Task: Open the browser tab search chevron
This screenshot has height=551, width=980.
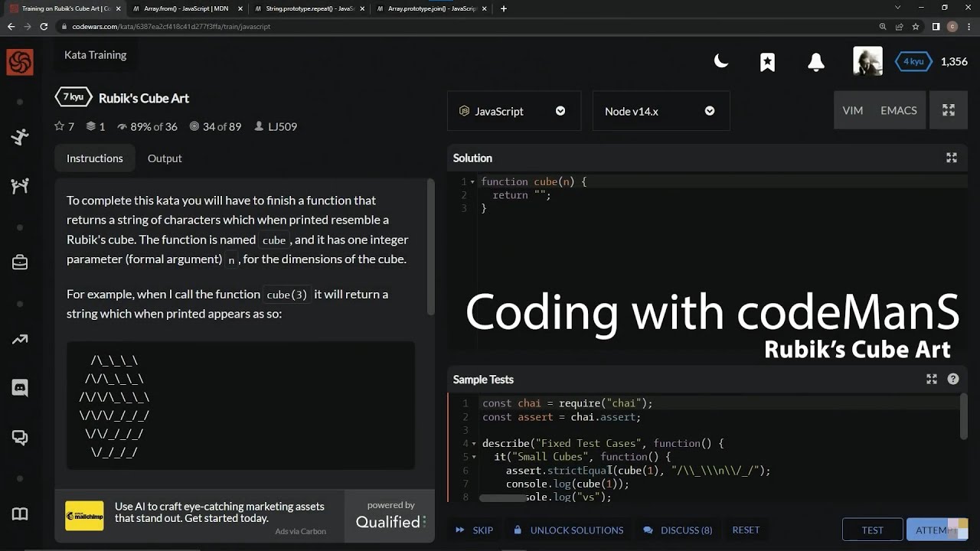Action: [897, 8]
